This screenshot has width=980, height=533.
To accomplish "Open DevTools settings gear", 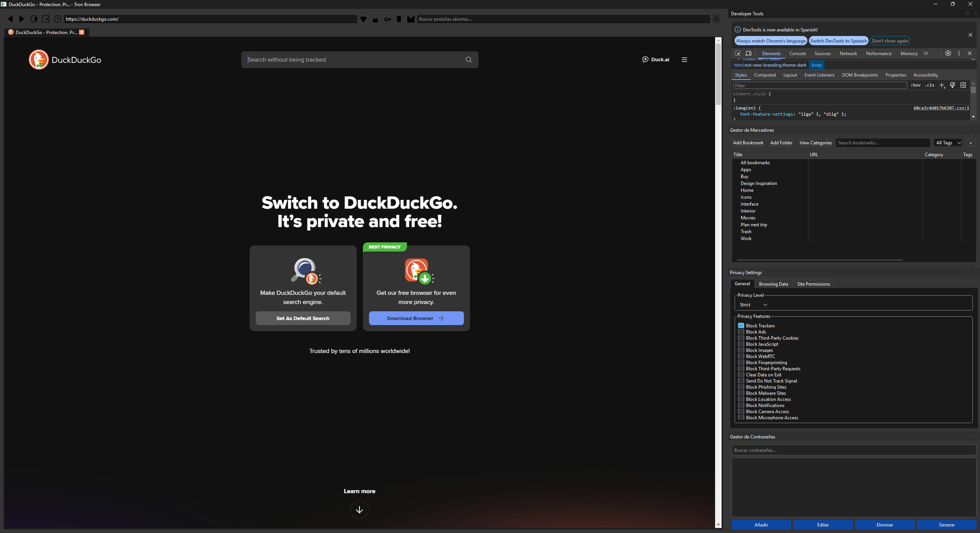I will coord(948,53).
